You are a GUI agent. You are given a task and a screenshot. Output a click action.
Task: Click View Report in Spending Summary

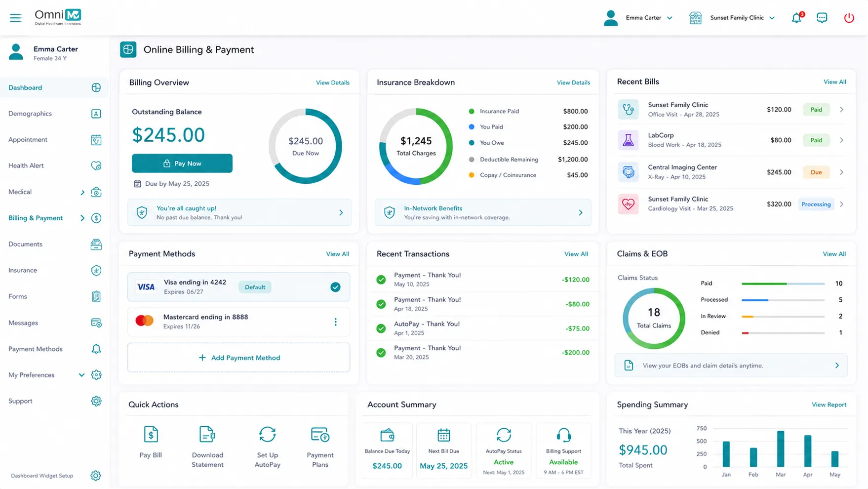(829, 405)
